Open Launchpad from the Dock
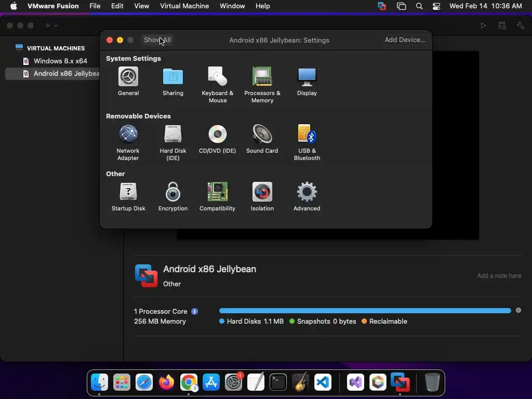 [x=122, y=382]
